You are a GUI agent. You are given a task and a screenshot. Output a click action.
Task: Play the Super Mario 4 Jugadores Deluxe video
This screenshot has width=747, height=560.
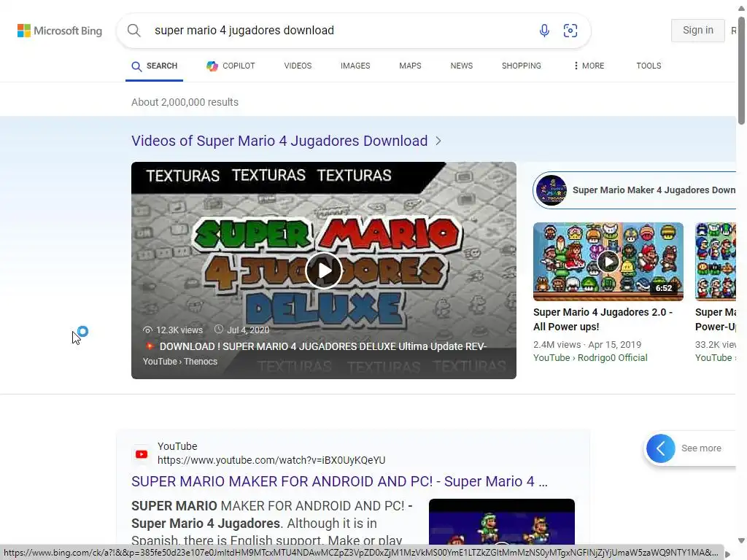tap(324, 271)
